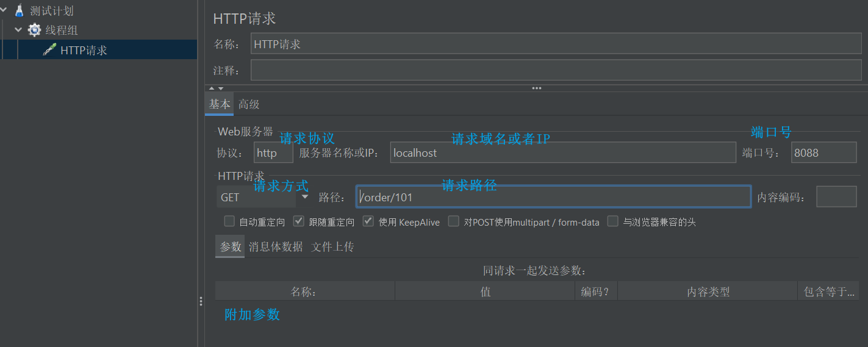
Task: Click the 包含等于... column header
Action: pyautogui.click(x=828, y=291)
